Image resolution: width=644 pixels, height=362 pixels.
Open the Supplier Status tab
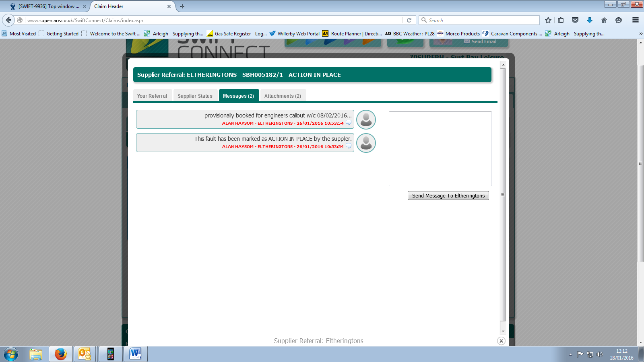(x=195, y=96)
